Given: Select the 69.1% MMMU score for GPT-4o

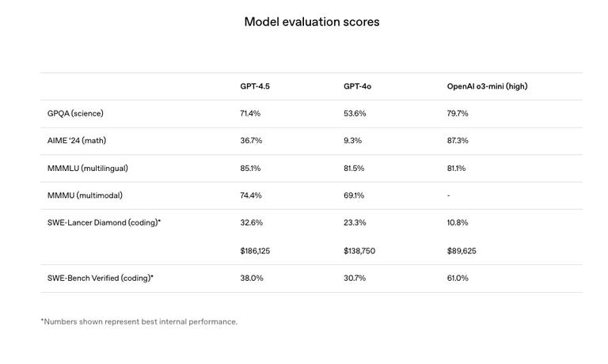Looking at the screenshot, I should tap(354, 195).
